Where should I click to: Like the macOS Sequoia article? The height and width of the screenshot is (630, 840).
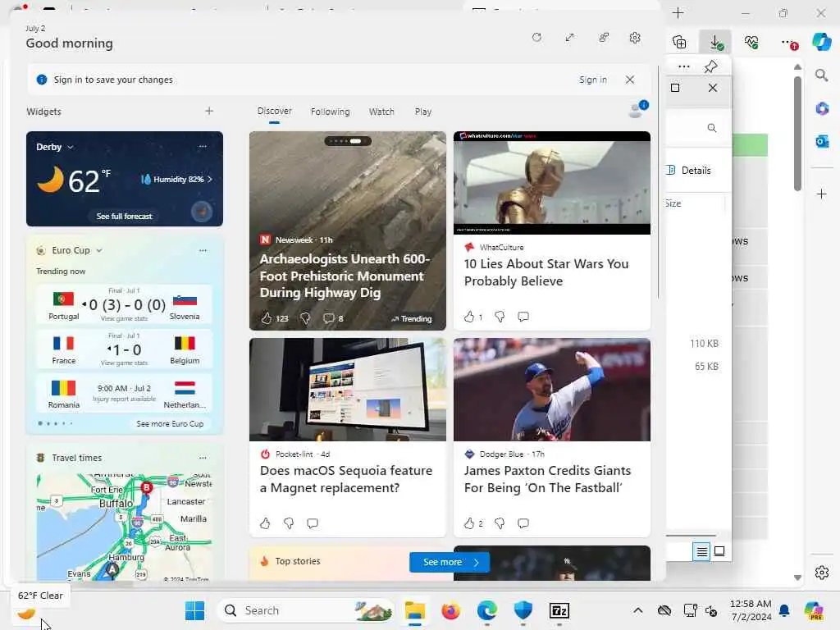265,523
